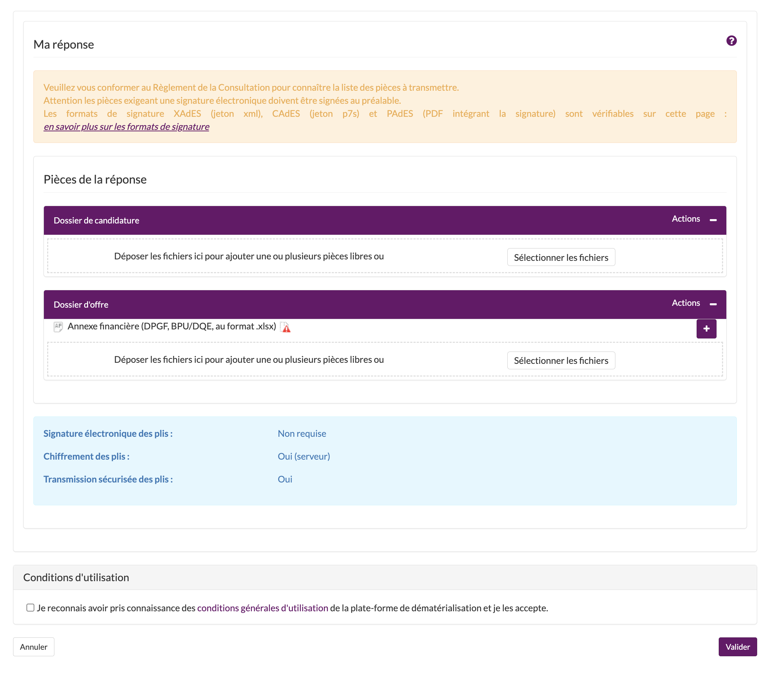
Task: Open signature formats information link
Action: point(126,127)
